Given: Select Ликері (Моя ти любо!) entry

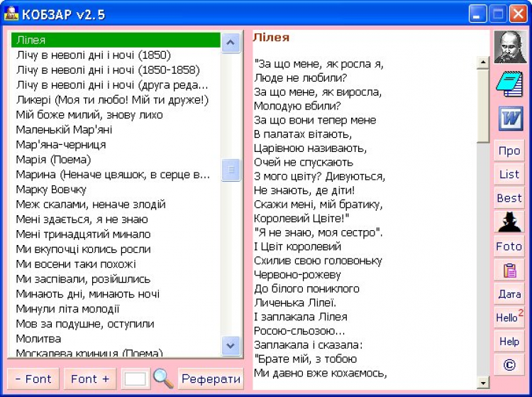Looking at the screenshot, I should click(116, 100).
